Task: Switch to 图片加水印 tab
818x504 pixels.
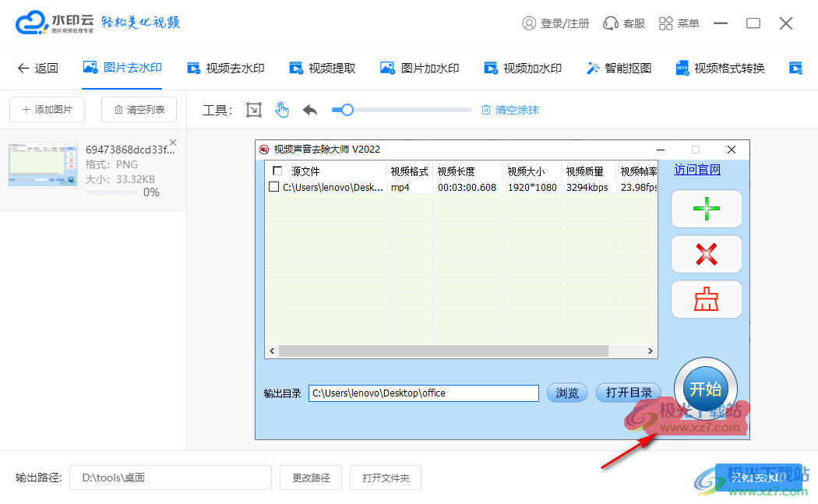Action: [x=420, y=69]
